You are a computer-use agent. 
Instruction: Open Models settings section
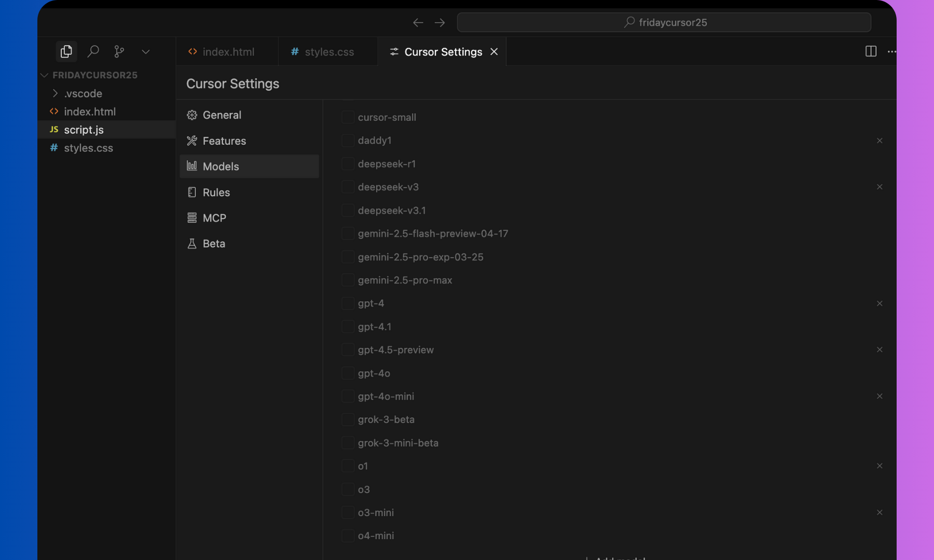[249, 166]
